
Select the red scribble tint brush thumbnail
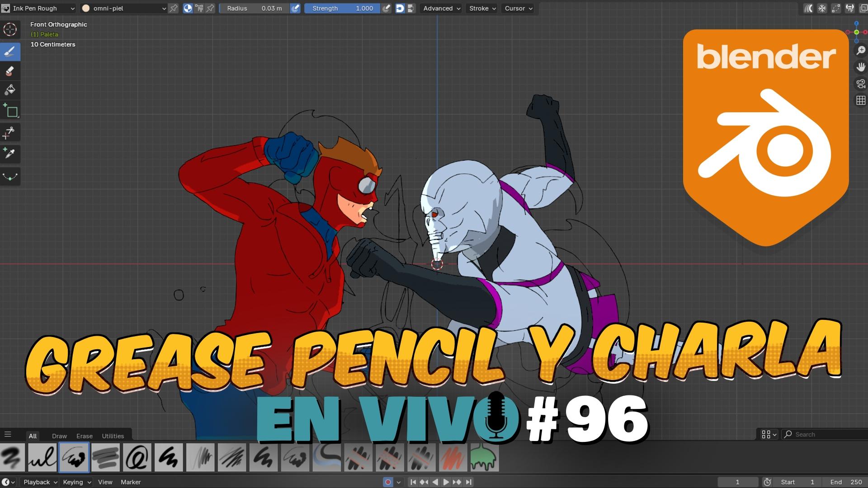(453, 457)
